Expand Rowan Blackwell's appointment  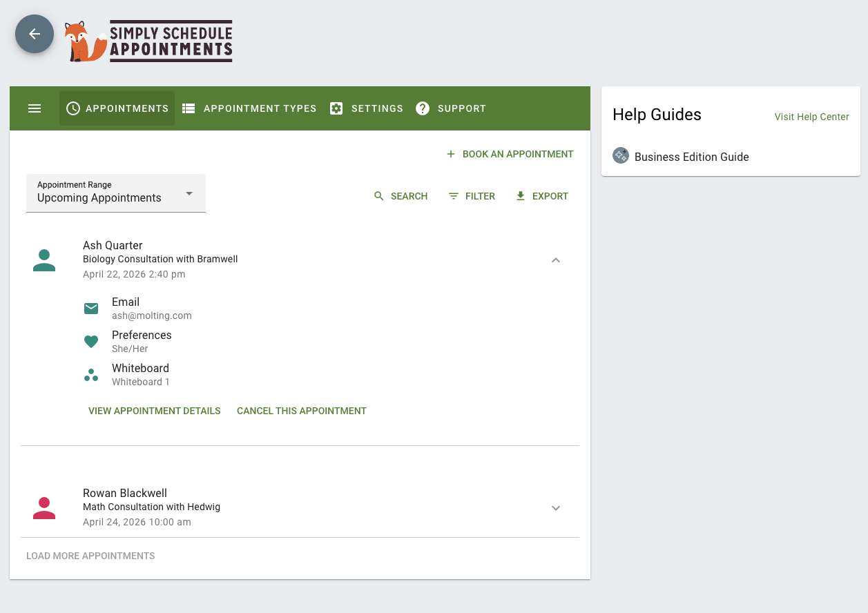click(x=556, y=508)
